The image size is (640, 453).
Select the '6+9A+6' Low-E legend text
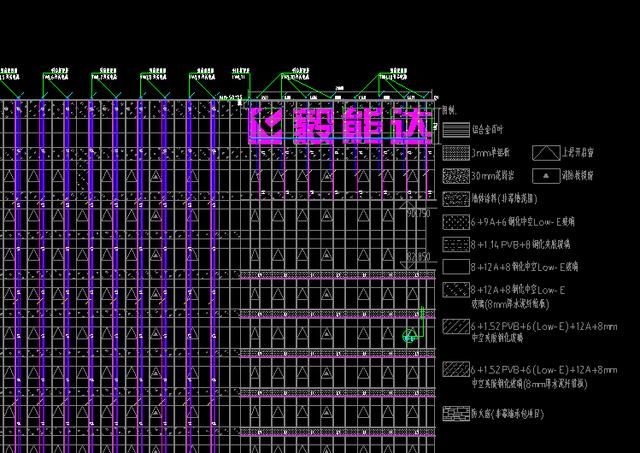(522, 222)
